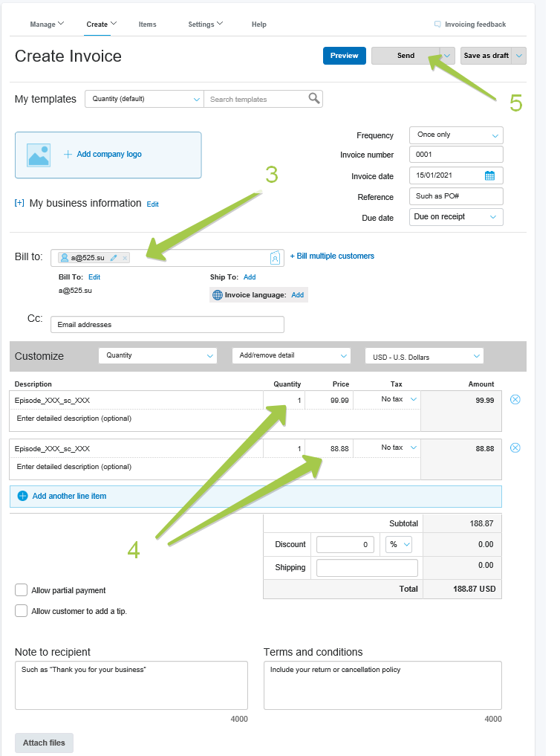Remove the 99.99 line item
The height and width of the screenshot is (756, 560).
click(515, 400)
